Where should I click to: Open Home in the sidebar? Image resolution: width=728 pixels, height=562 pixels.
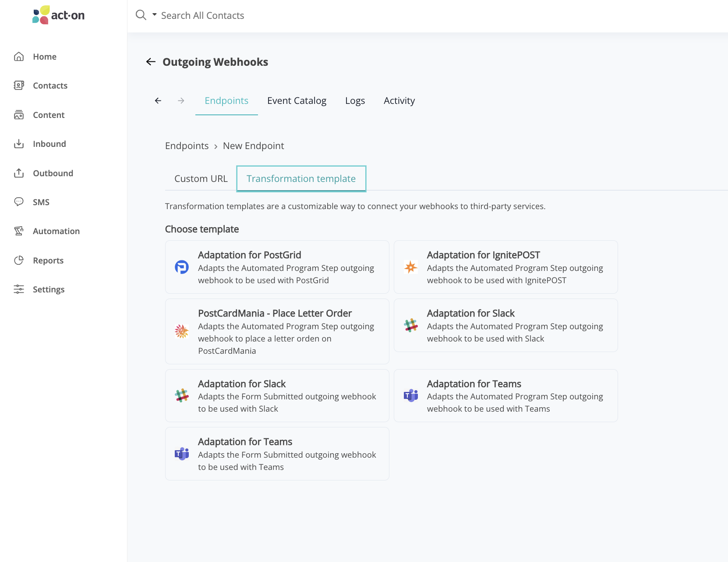point(45,57)
